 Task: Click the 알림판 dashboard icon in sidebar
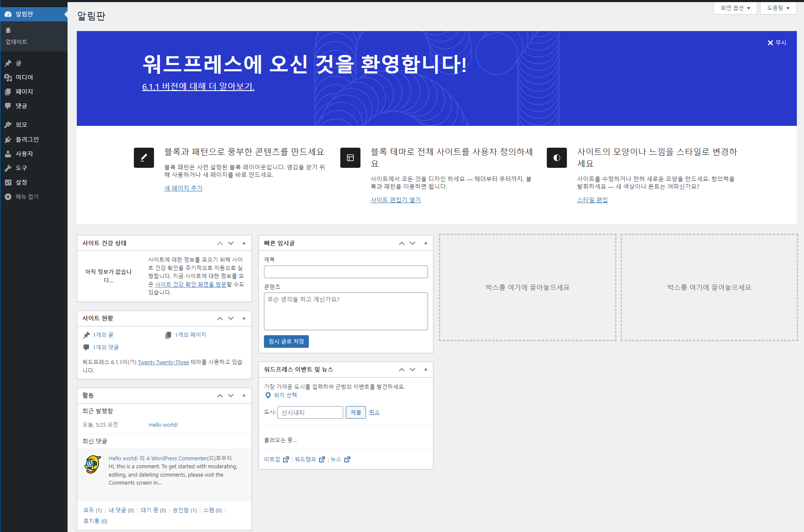tap(8, 14)
